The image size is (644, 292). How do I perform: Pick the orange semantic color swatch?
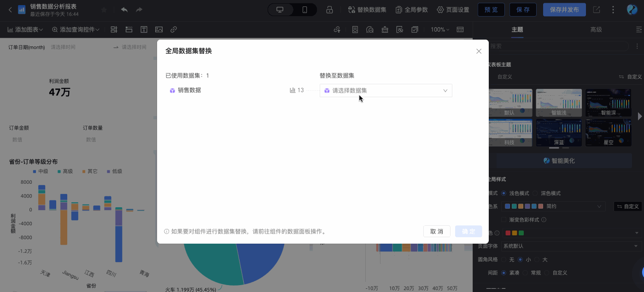pyautogui.click(x=515, y=233)
